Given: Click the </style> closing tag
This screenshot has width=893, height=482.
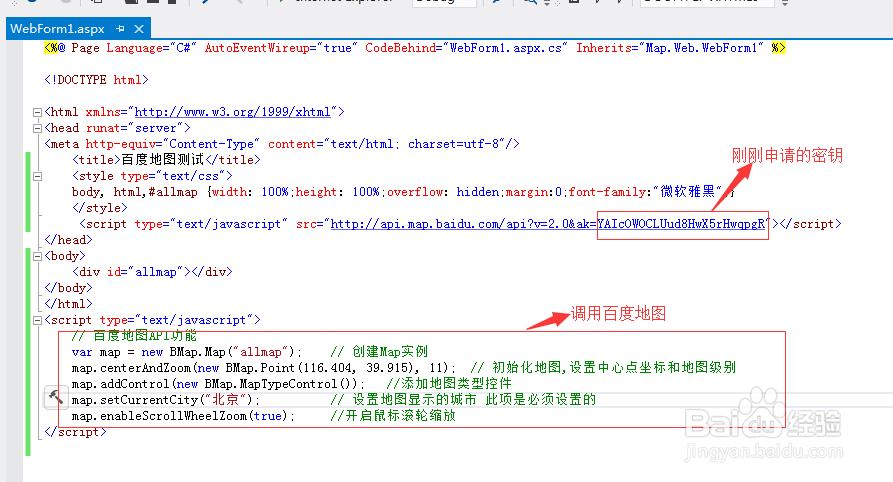Looking at the screenshot, I should 100,208.
